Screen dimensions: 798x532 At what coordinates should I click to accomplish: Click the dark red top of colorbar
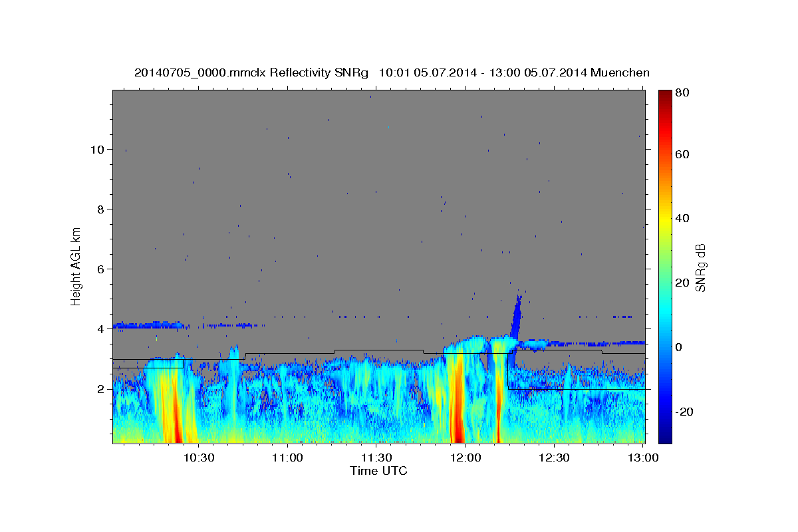(x=665, y=94)
